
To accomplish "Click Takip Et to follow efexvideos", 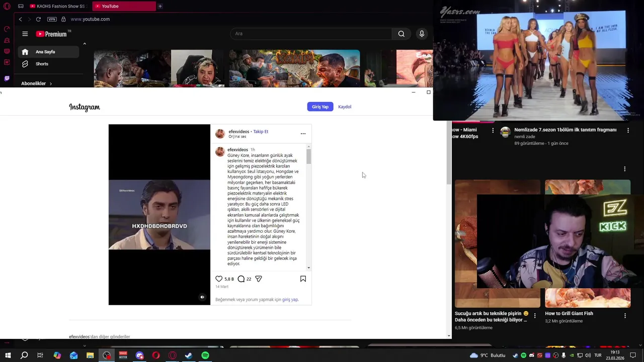I will click(x=261, y=132).
